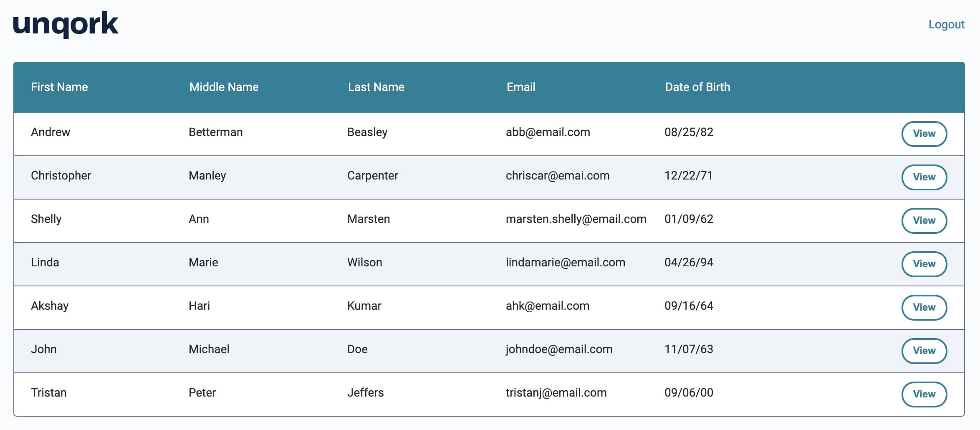The width and height of the screenshot is (980, 430).
Task: Select the Date of Birth header
Action: tap(697, 87)
